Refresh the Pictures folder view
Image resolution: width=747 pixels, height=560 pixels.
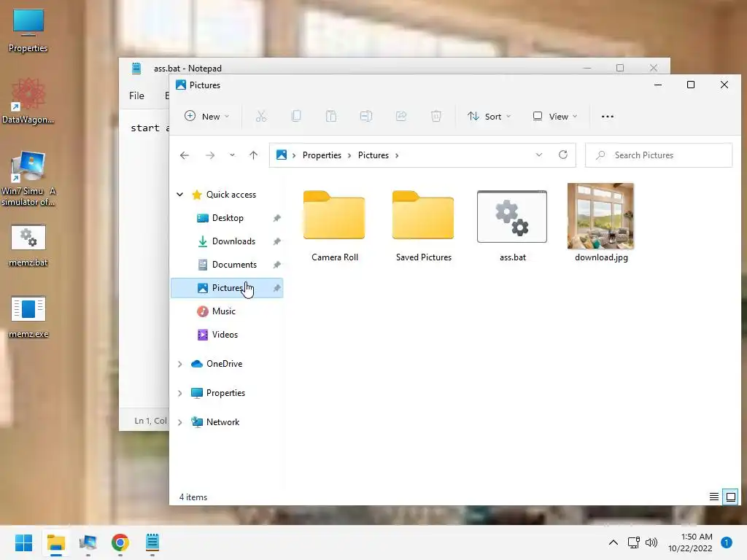[563, 155]
